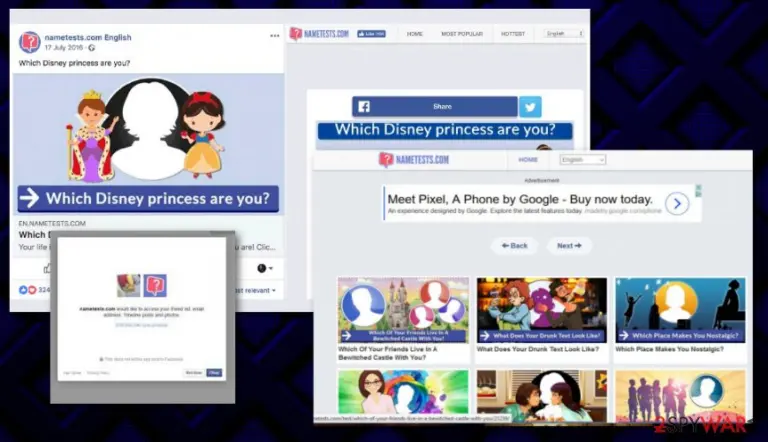Open the post options three-dot menu
The width and height of the screenshot is (768, 442).
pyautogui.click(x=274, y=36)
